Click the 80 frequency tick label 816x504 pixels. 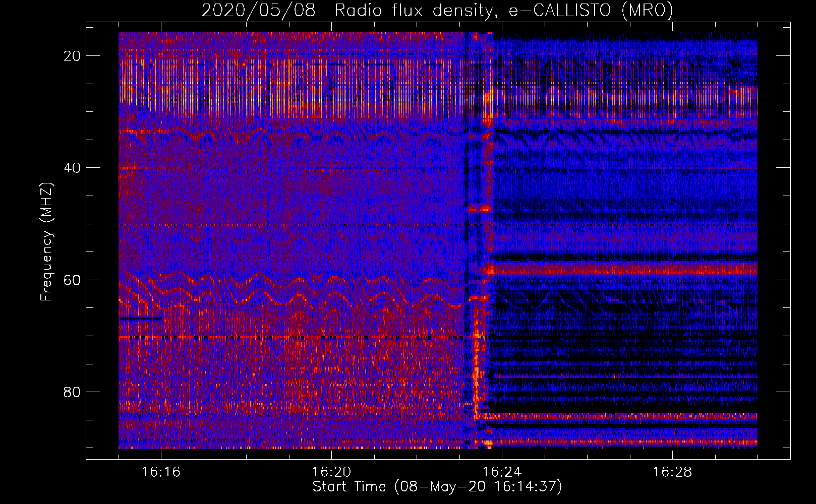pyautogui.click(x=73, y=392)
